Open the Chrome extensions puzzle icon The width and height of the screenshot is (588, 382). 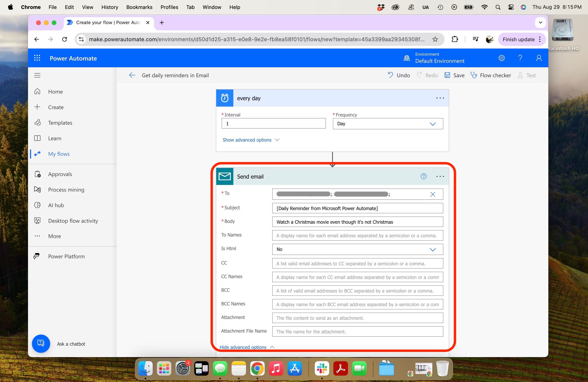tap(455, 39)
